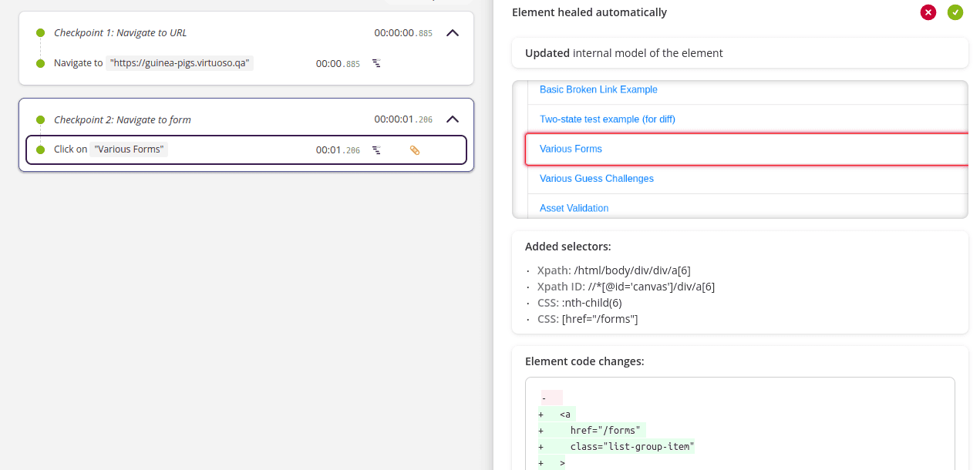Select the guinea-pigs.virtuoso.qa URL value
This screenshot has height=470, width=980.
[180, 63]
